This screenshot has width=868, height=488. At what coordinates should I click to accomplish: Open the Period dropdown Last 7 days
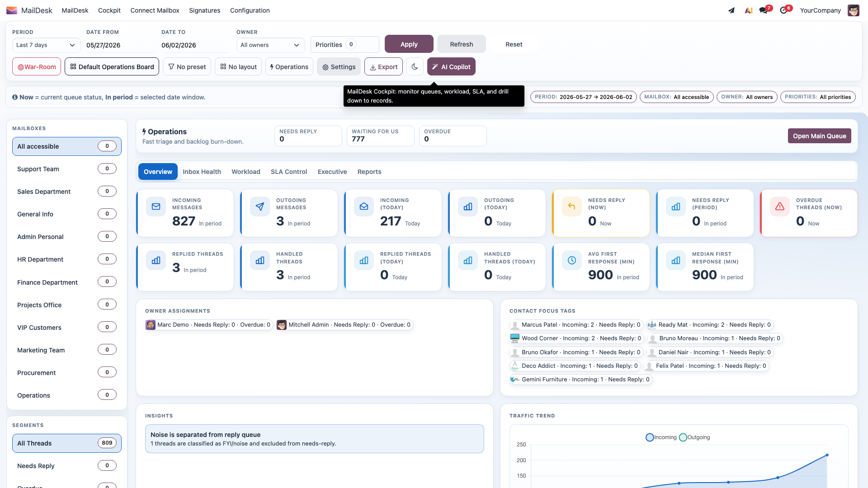[46, 45]
